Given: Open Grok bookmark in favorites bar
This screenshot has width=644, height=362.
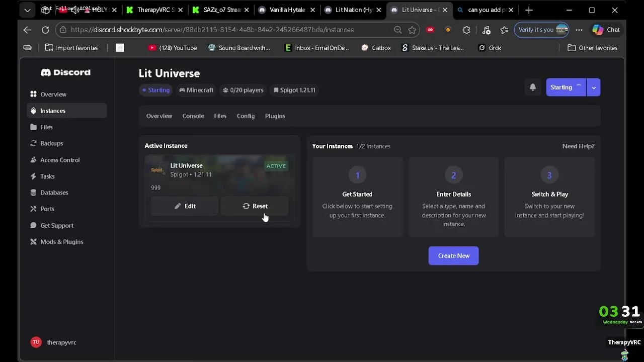Looking at the screenshot, I should (490, 48).
